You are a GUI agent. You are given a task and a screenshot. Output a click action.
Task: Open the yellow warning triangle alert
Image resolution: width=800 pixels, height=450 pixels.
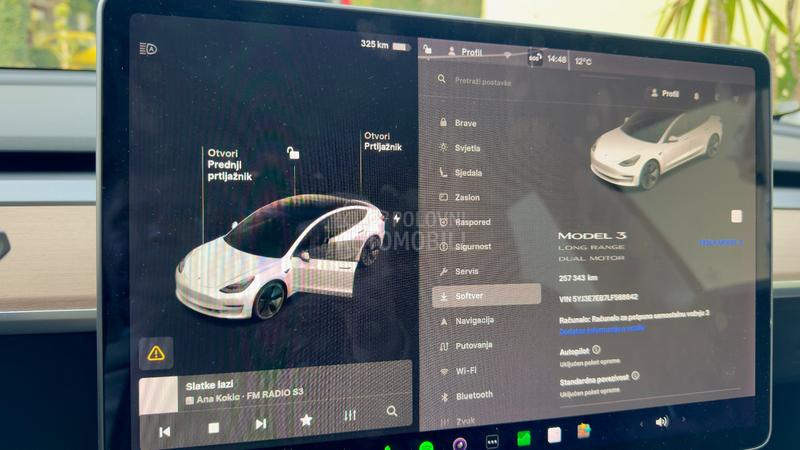(156, 353)
